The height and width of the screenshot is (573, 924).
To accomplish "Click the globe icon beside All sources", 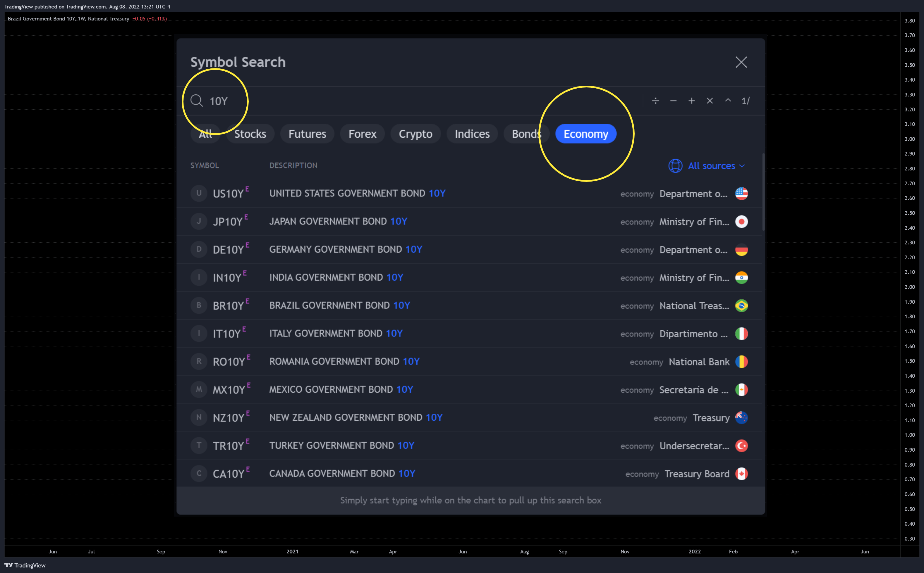I will pos(676,165).
